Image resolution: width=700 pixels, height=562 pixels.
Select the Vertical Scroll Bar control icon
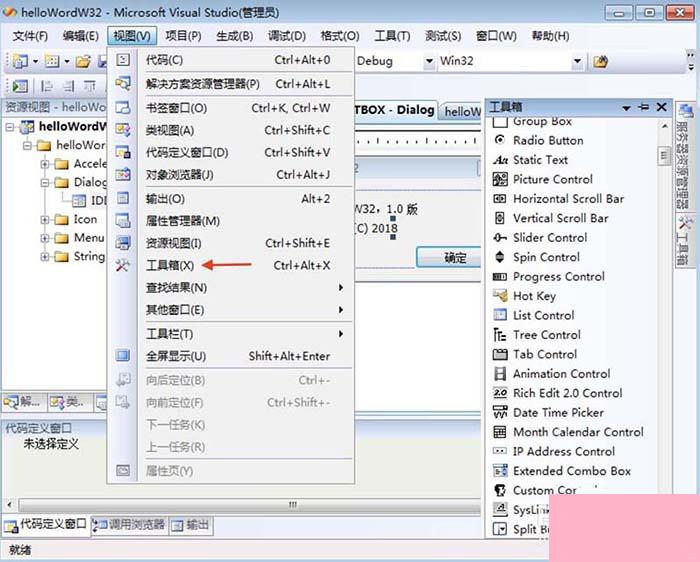500,218
